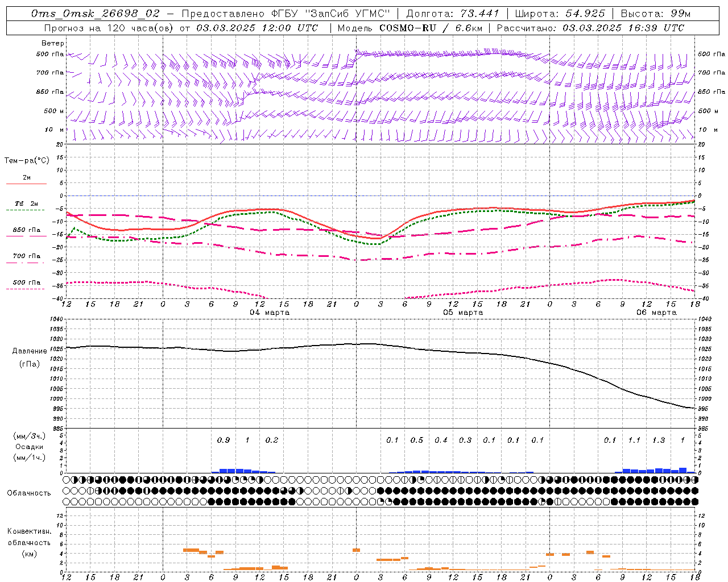Click the 700 гПа temperature legend entry
The height and width of the screenshot is (582, 728).
click(26, 256)
